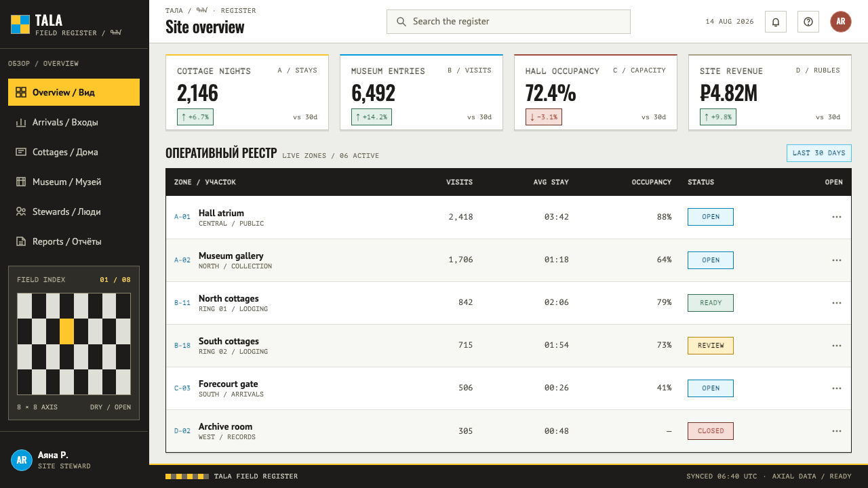868x488 pixels.
Task: Open the Site Revenue ₽4.82M card
Action: [770, 92]
